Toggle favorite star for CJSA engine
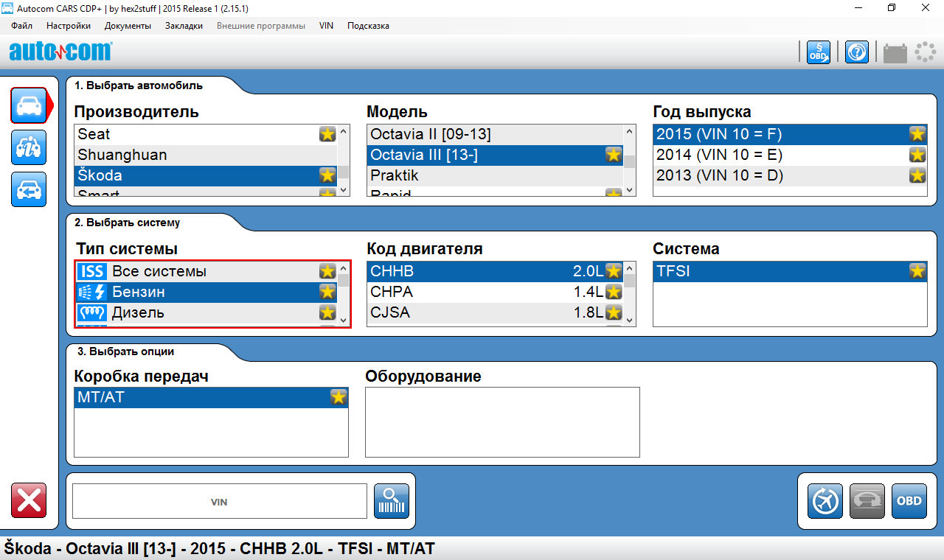The height and width of the screenshot is (560, 944). click(614, 312)
